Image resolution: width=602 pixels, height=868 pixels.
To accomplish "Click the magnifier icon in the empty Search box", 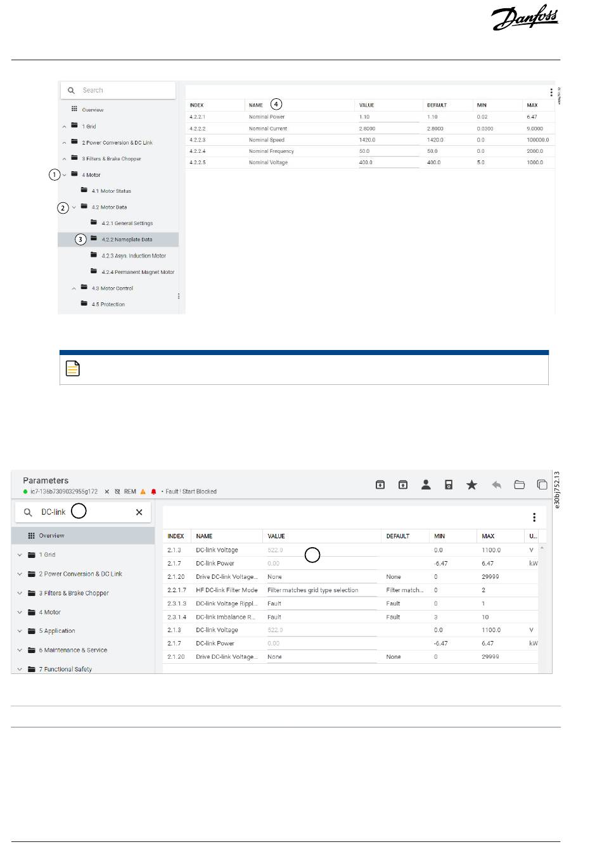I will click(x=72, y=91).
